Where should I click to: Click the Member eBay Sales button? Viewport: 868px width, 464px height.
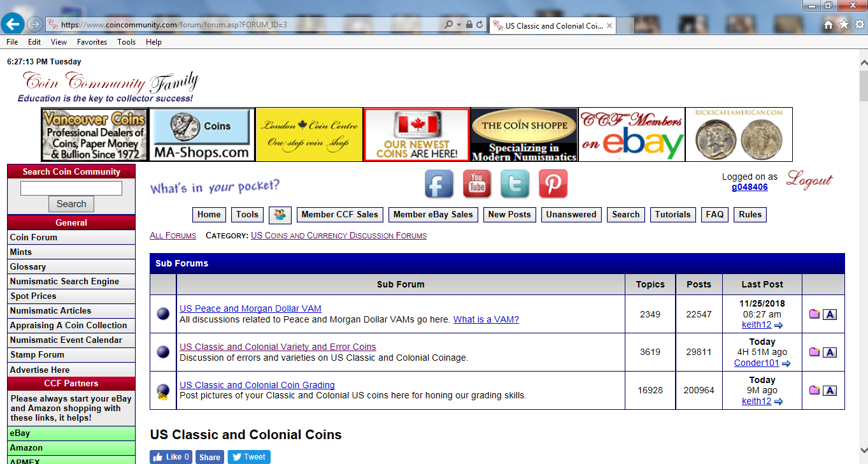[433, 215]
